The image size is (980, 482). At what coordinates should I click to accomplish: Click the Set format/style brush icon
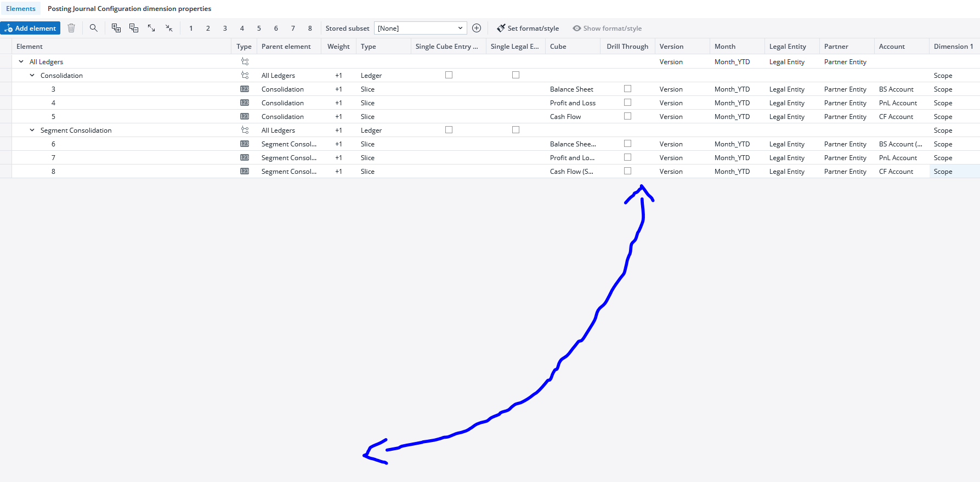501,28
